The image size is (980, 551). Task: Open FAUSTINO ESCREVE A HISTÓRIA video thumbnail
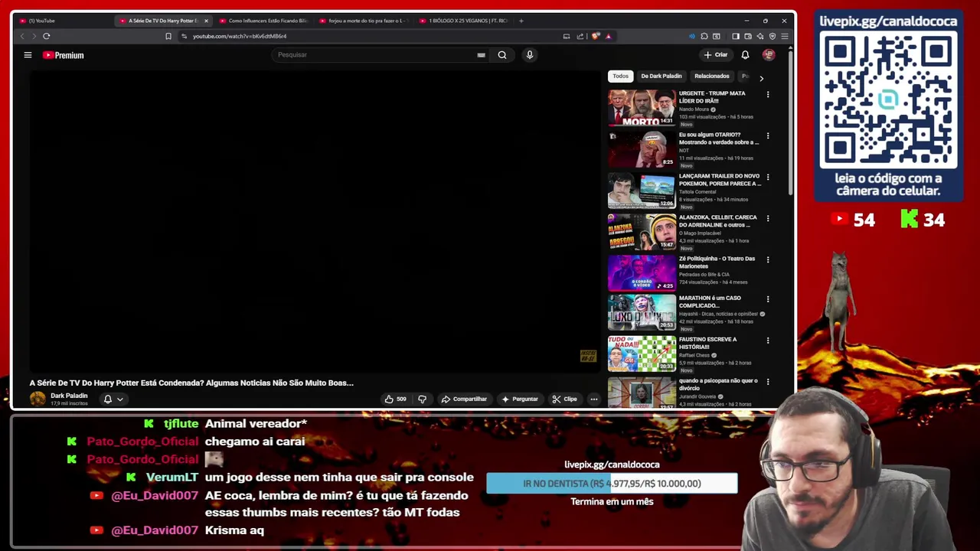point(642,354)
